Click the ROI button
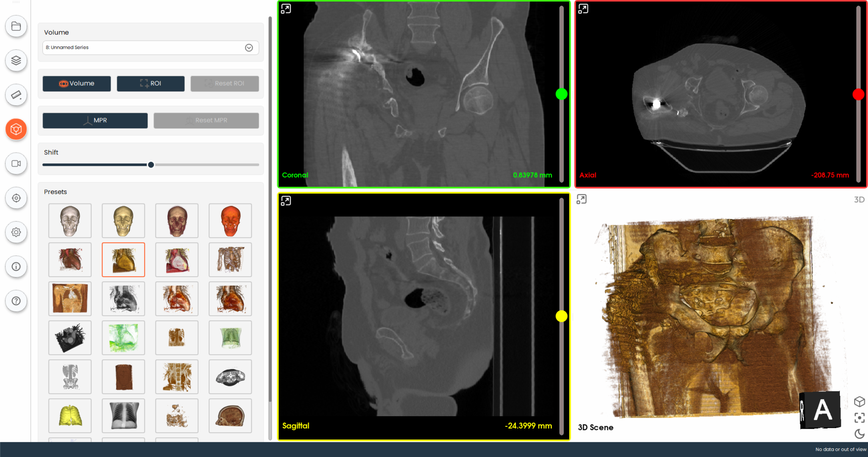The width and height of the screenshot is (868, 457). coord(151,83)
